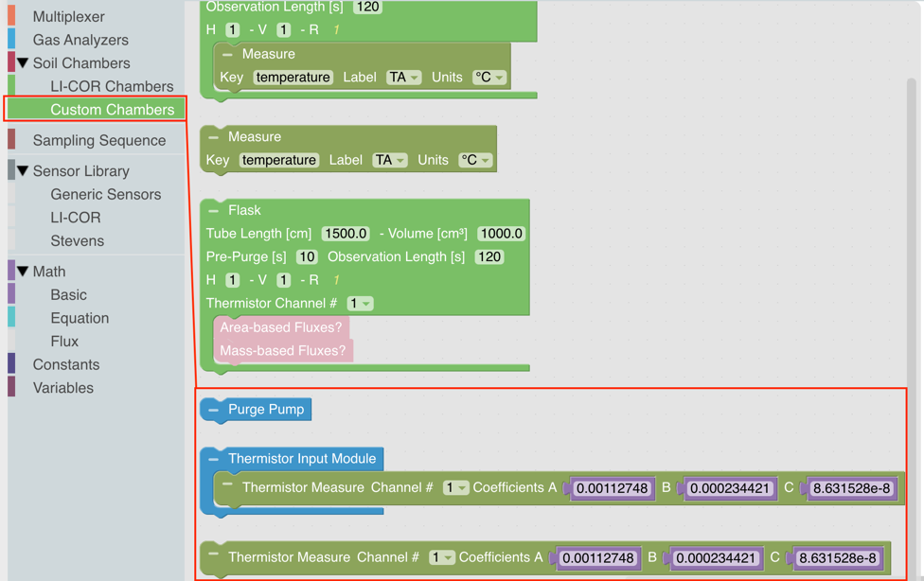The image size is (924, 581).
Task: Open the Flux math category
Action: (64, 341)
